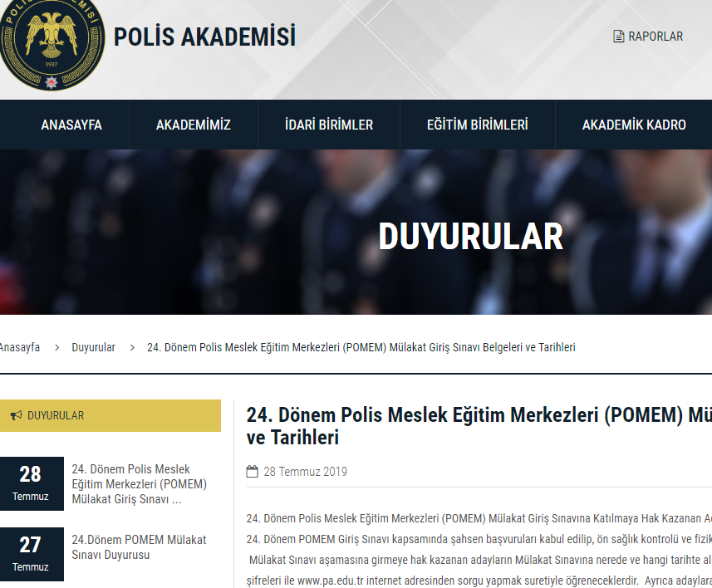Open the İDARİ BİRİMLER menu
Viewport: 712px width, 588px height.
329,125
